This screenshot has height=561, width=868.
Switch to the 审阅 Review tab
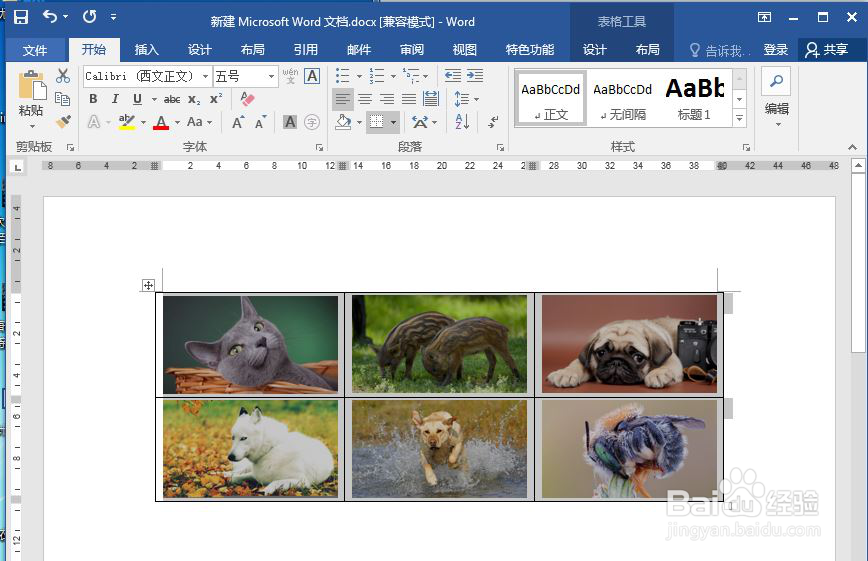tap(412, 50)
